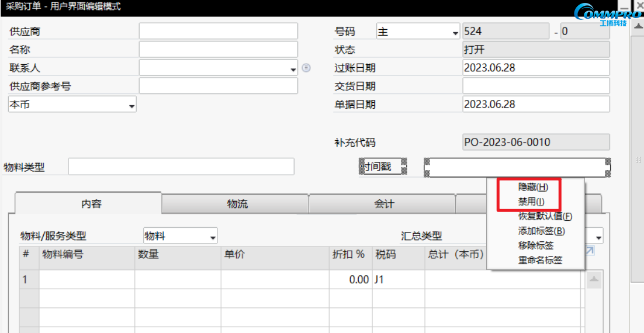The image size is (644, 333).
Task: Select the 时间戳 label with selection handles
Action: 383,166
